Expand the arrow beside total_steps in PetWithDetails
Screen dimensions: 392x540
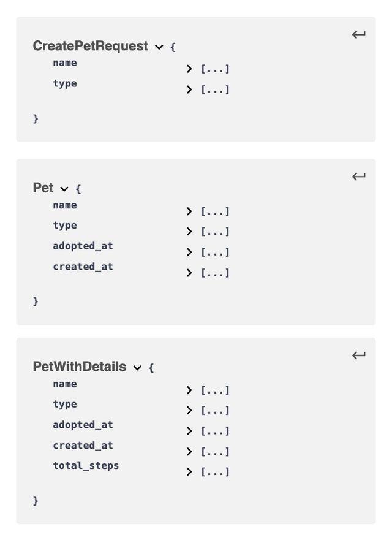[x=189, y=472]
